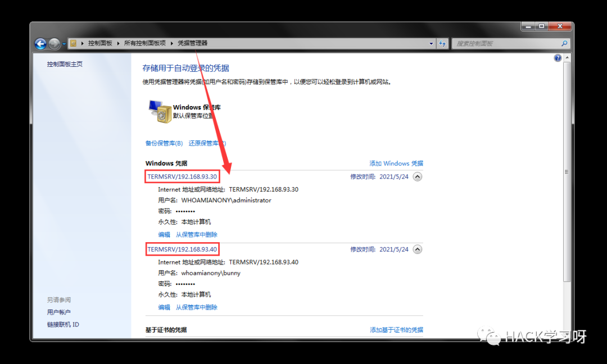Open the address bar history dropdown
This screenshot has width=607, height=364.
pyautogui.click(x=431, y=44)
